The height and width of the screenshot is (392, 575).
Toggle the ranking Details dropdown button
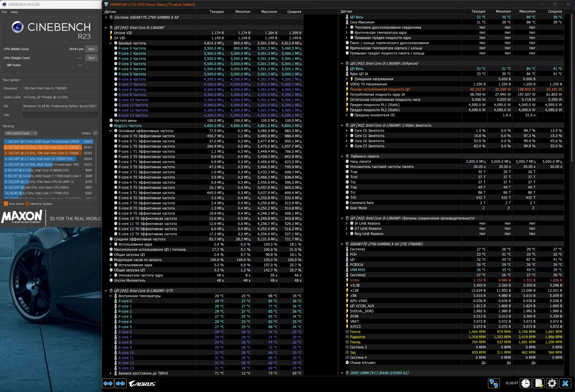click(95, 133)
